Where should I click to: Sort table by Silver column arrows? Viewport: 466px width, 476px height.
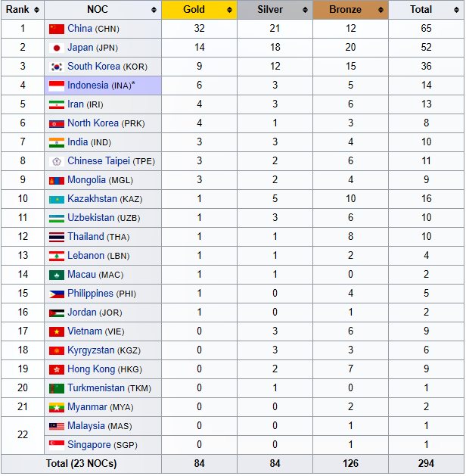[x=305, y=10]
